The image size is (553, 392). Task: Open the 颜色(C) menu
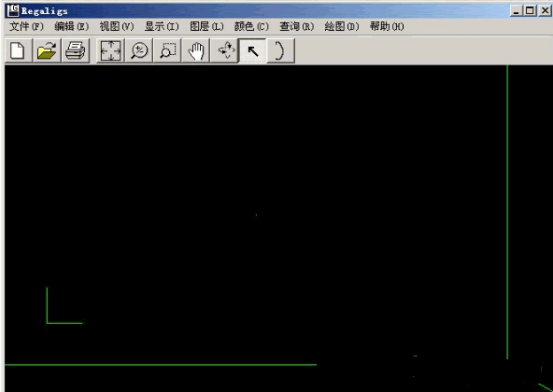click(251, 26)
